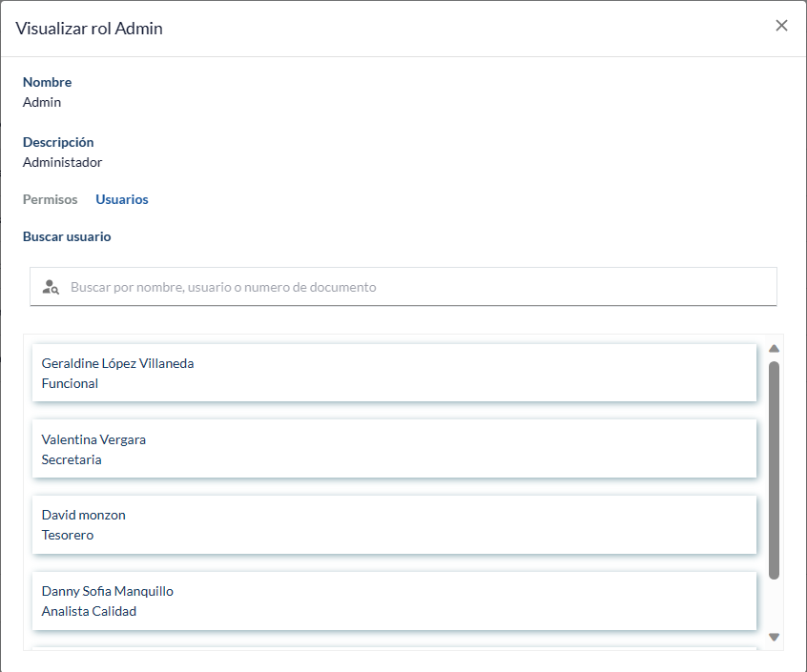The height and width of the screenshot is (672, 807).
Task: Click the Buscar usuario heading
Action: coord(67,236)
